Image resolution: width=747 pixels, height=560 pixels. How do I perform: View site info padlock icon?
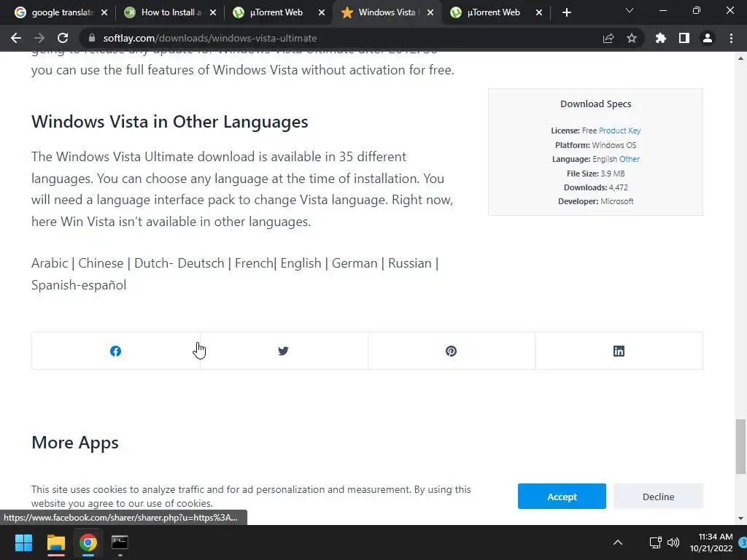pyautogui.click(x=92, y=38)
